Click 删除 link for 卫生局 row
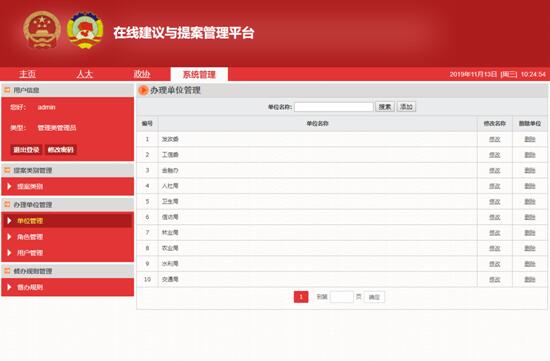 [x=530, y=202]
